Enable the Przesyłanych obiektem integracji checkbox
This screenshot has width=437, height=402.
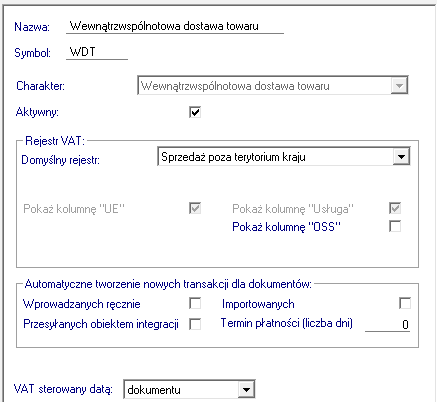coord(195,324)
